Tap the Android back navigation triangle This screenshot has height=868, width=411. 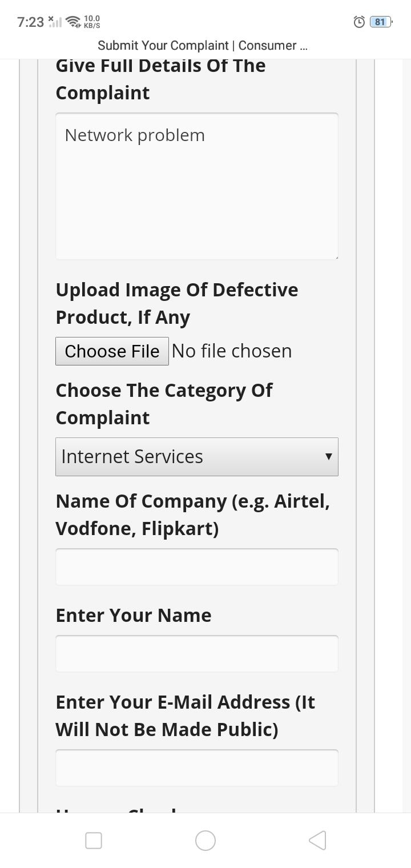(x=317, y=840)
